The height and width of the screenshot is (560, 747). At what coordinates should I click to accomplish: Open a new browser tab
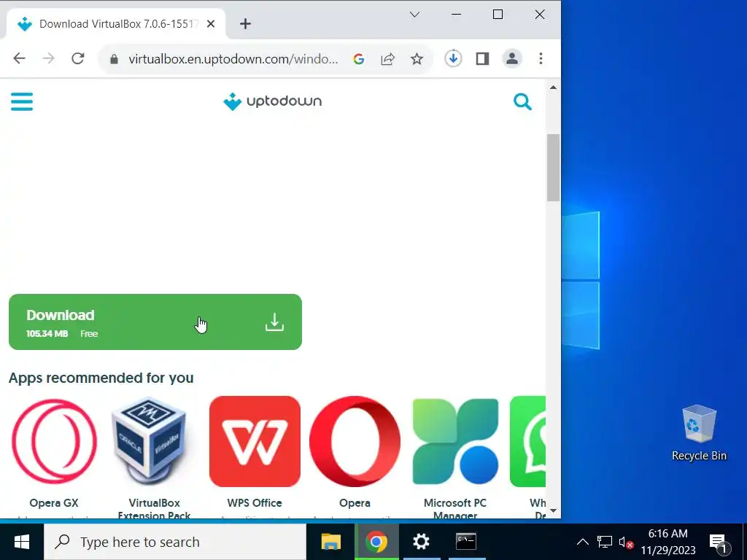pyautogui.click(x=245, y=24)
